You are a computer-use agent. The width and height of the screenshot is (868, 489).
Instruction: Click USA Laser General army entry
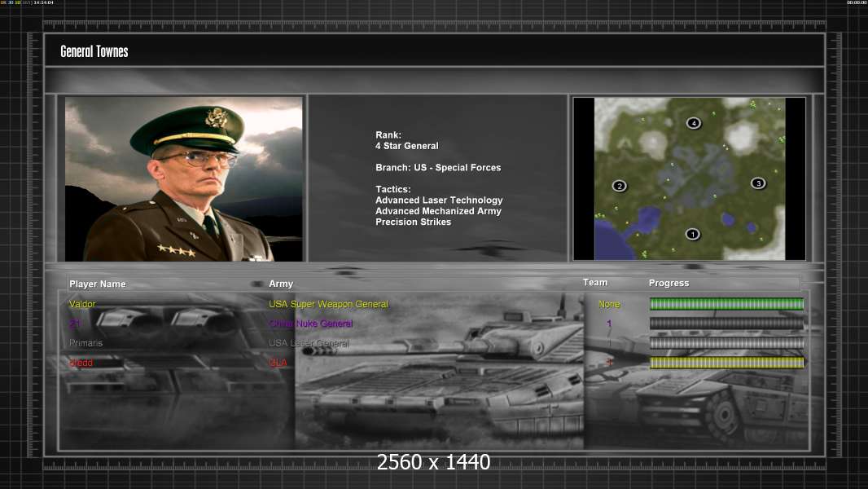(x=309, y=343)
